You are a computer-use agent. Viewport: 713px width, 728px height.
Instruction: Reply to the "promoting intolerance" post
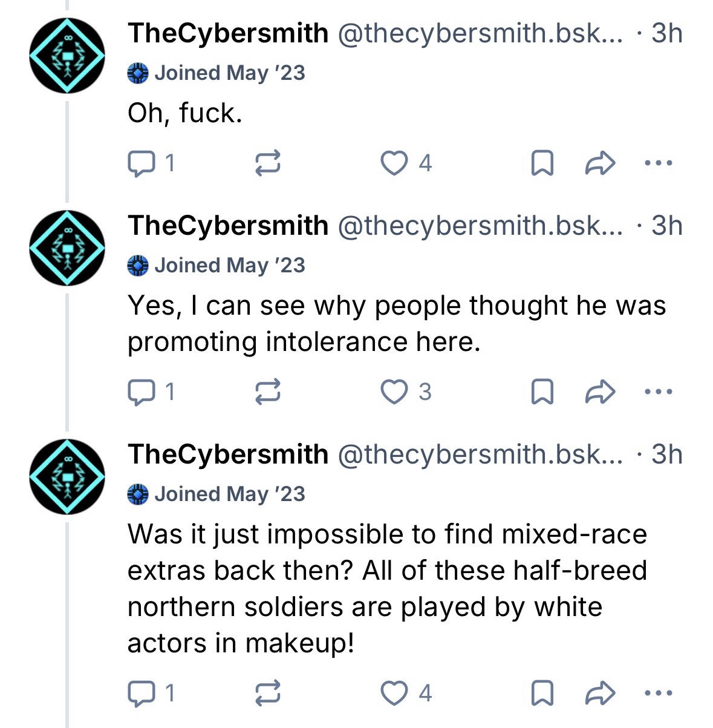141,392
